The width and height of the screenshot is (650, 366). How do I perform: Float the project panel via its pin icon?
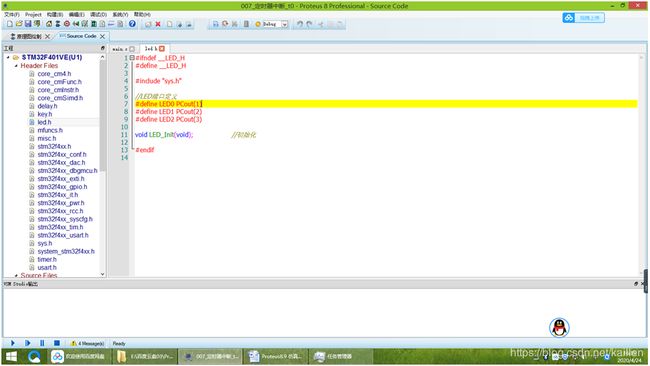102,48
